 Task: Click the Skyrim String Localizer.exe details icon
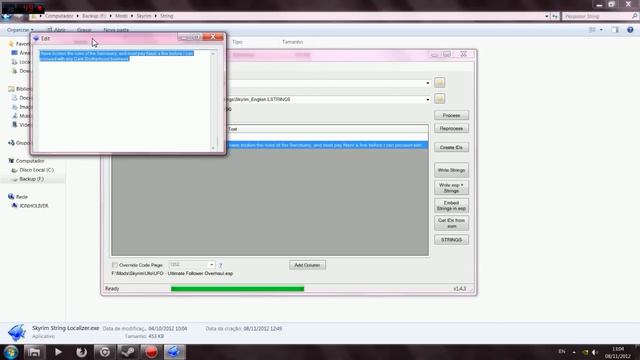pyautogui.click(x=17, y=333)
